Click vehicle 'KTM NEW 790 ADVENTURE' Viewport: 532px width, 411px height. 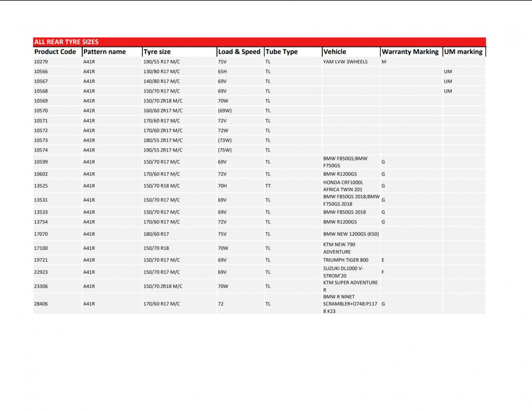click(339, 248)
